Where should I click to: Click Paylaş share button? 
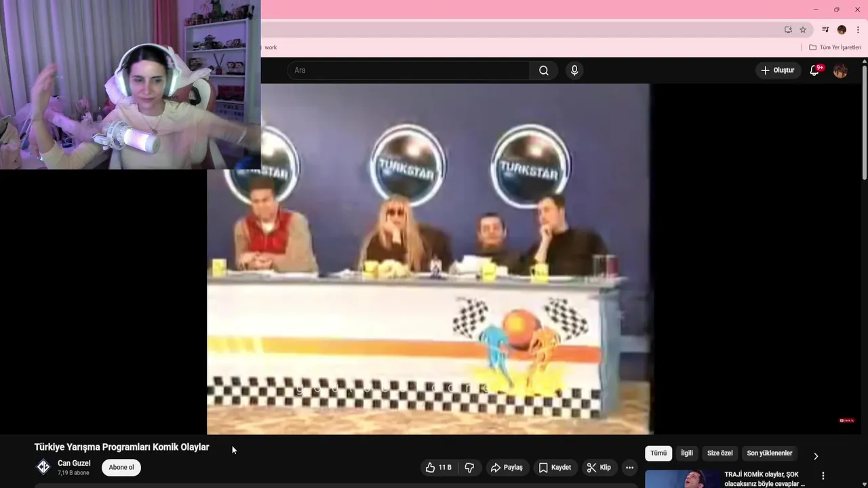pyautogui.click(x=507, y=468)
